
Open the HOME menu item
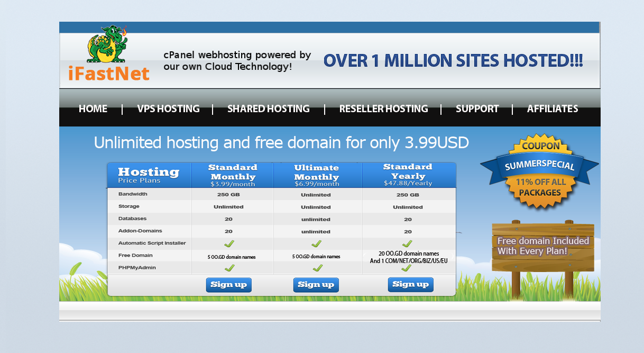point(93,108)
